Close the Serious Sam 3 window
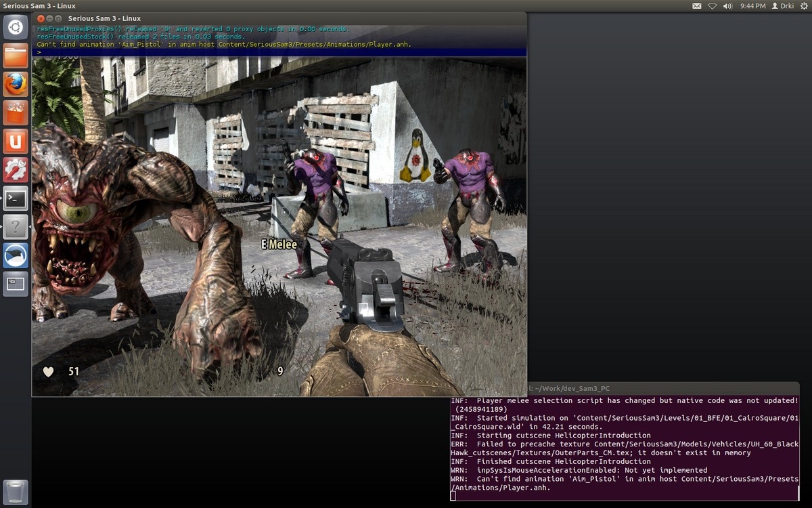 coord(41,18)
